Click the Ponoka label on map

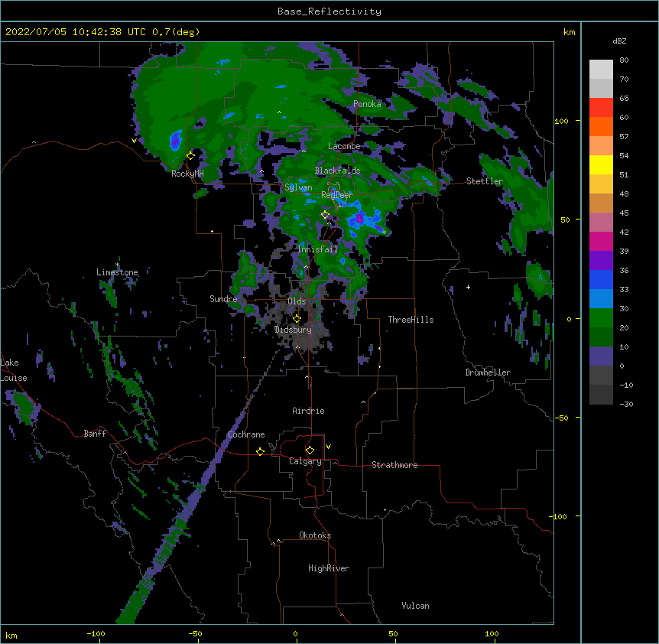click(367, 104)
